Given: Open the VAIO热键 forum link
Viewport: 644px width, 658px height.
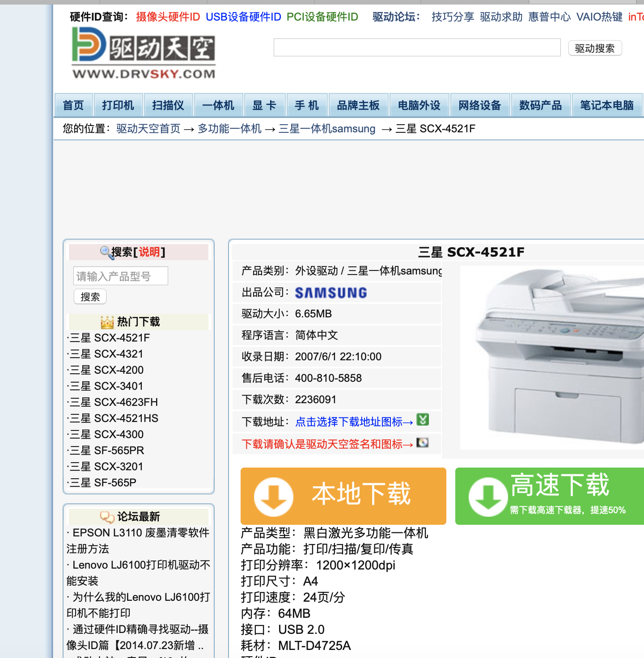Looking at the screenshot, I should tap(600, 17).
